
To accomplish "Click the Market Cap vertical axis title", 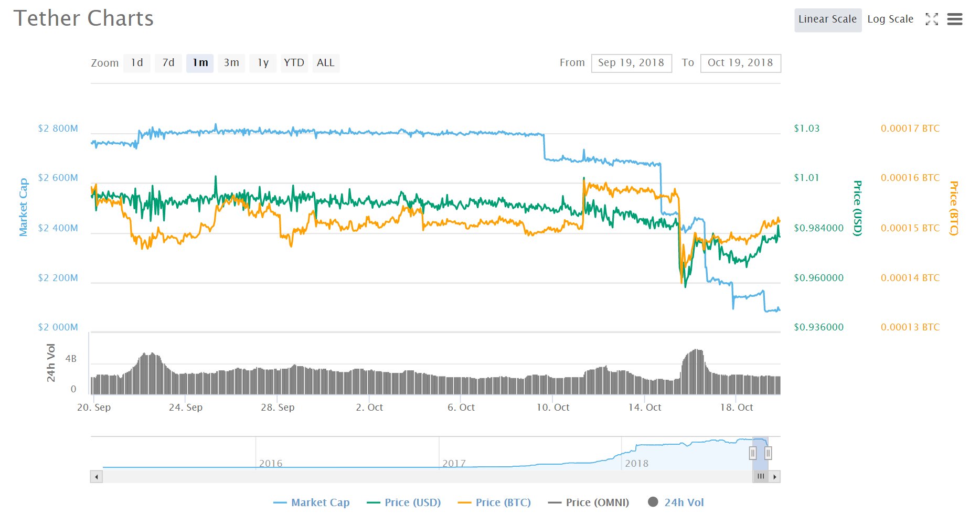I will tap(23, 207).
